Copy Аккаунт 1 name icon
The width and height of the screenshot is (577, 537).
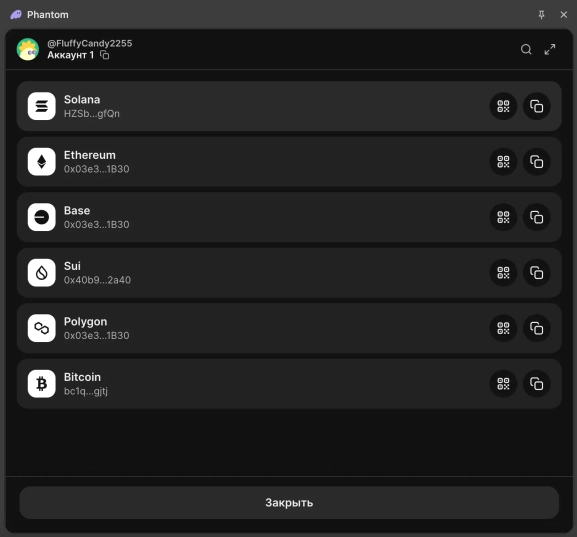pyautogui.click(x=105, y=55)
